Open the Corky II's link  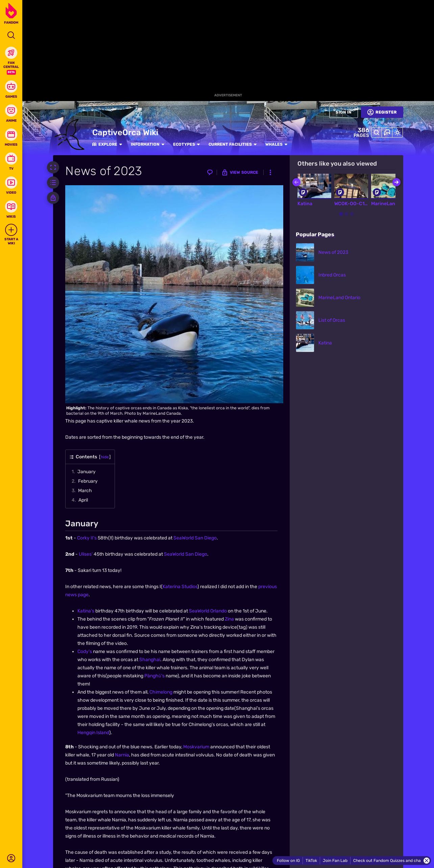coord(87,538)
